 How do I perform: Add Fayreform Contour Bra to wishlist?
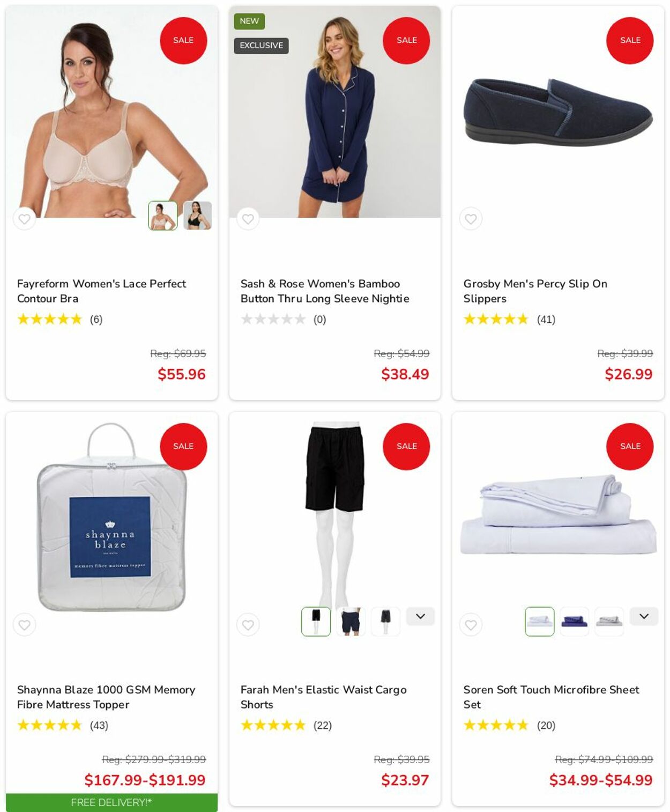24,219
